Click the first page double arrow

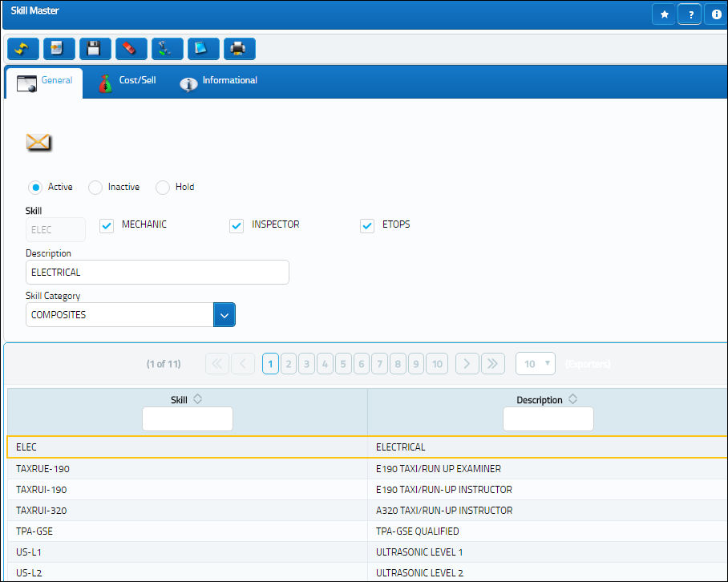[x=216, y=364]
